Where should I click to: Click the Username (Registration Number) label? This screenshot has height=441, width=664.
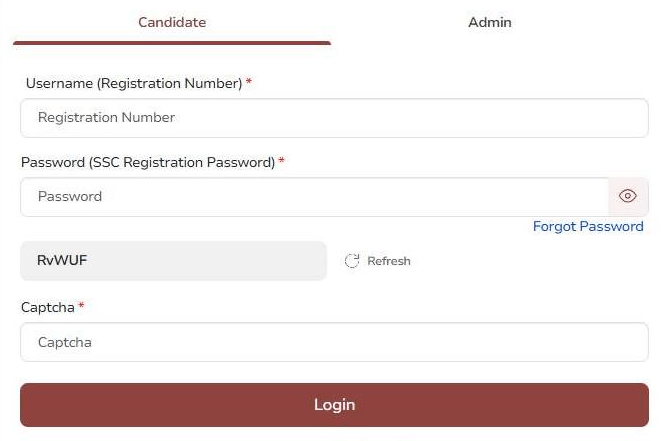coord(134,83)
